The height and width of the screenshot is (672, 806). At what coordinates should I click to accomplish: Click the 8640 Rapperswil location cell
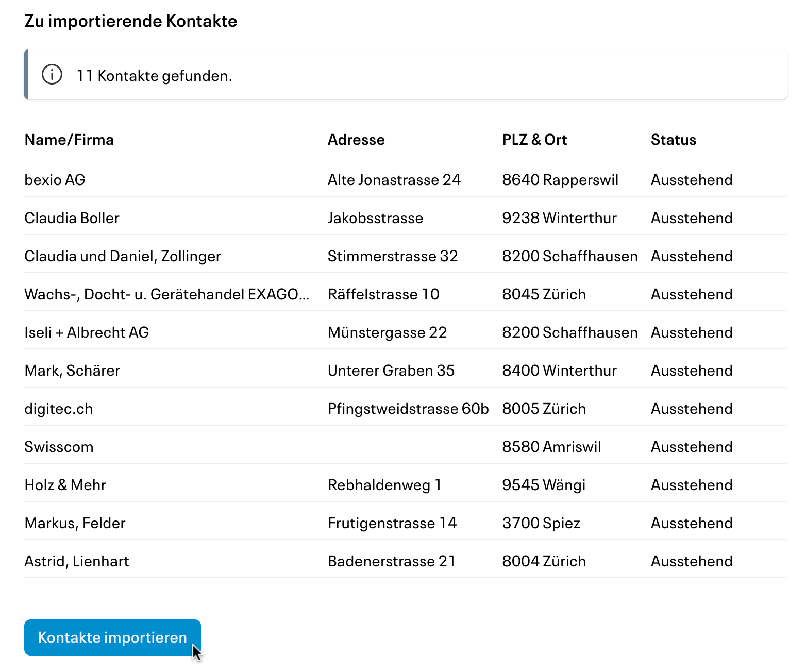click(560, 179)
